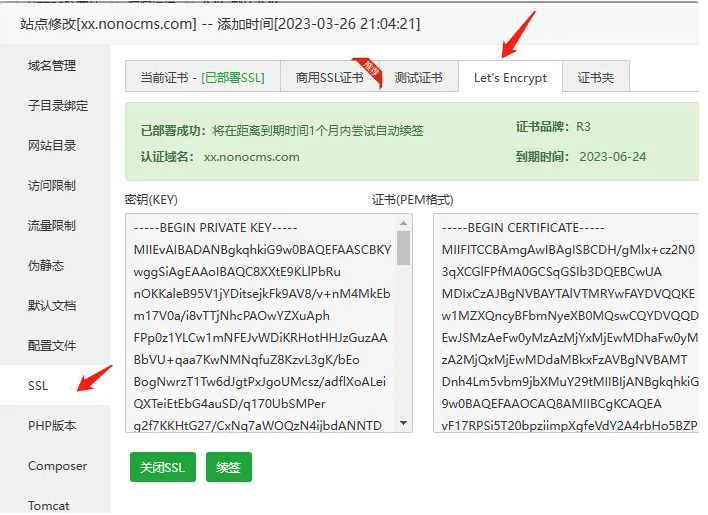Select the 流量限制 menu item

[x=52, y=226]
